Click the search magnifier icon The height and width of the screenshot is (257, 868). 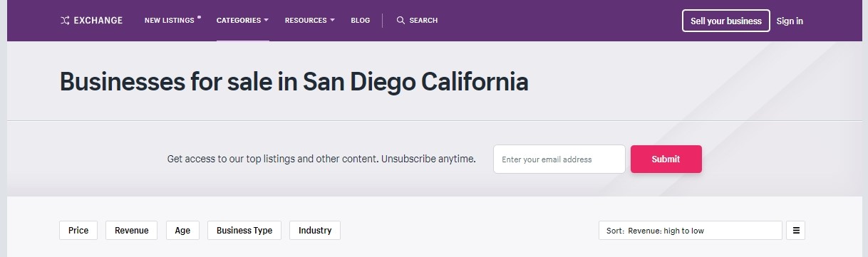click(401, 21)
